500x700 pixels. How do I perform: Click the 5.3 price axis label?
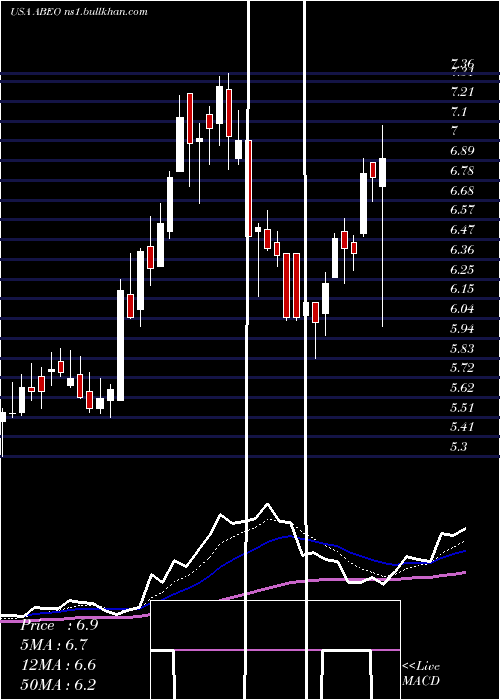coord(459,447)
